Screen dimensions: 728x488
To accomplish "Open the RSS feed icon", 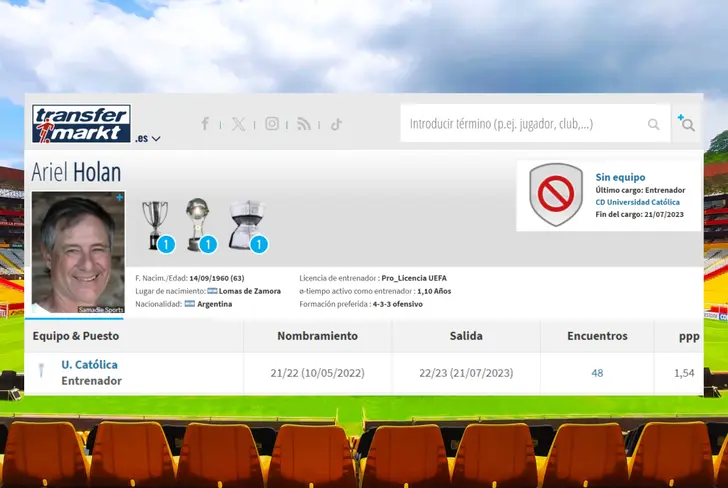I will [304, 124].
